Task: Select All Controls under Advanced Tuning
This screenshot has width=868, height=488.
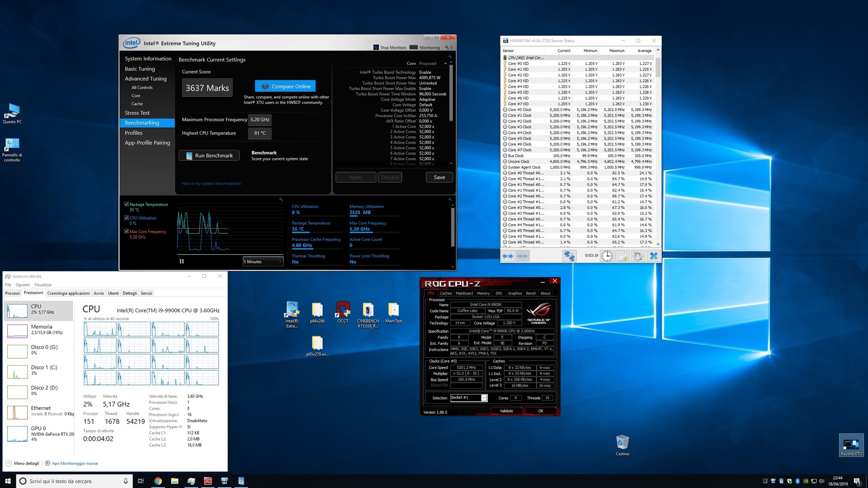Action: [142, 88]
